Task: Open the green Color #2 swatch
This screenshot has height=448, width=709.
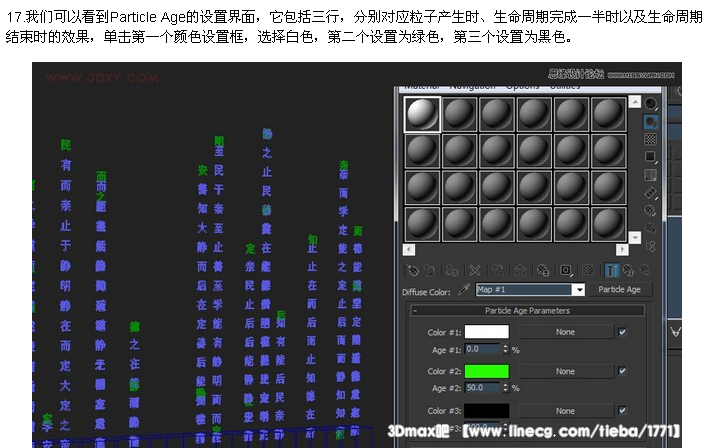Action: tap(487, 371)
